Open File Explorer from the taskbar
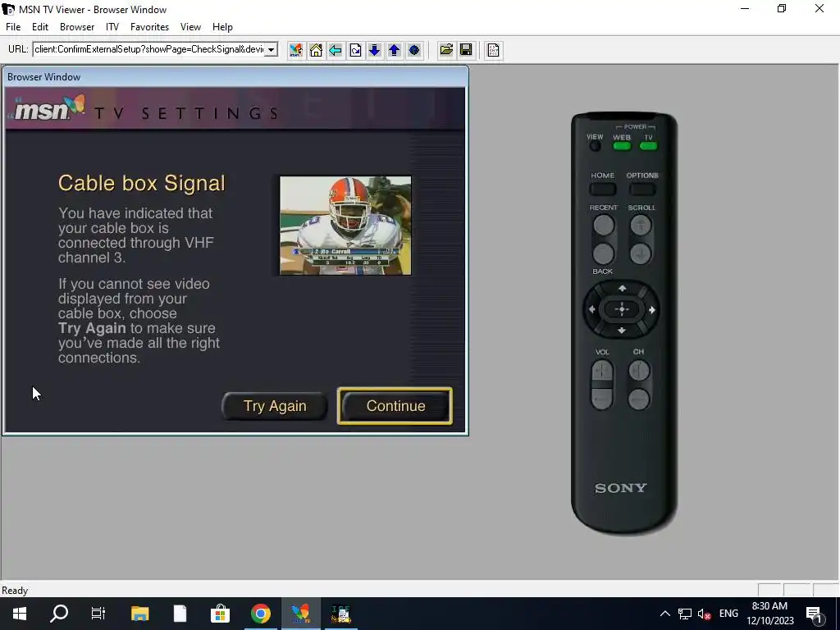840x630 pixels. click(x=139, y=614)
